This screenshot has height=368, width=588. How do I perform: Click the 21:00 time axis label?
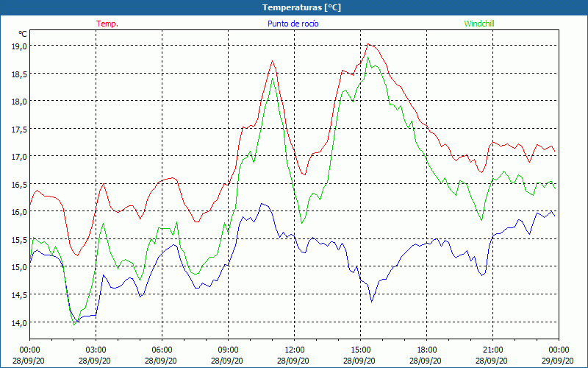click(492, 350)
